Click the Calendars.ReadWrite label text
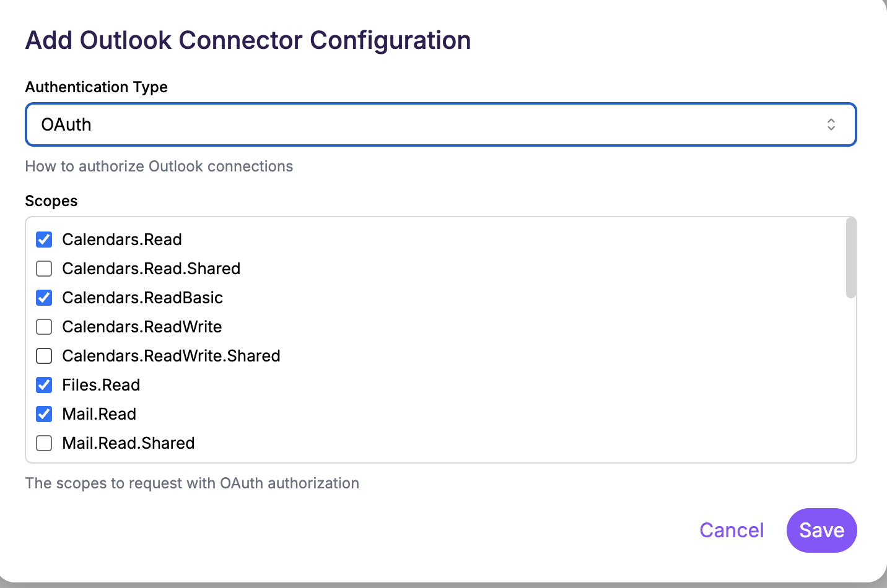The image size is (887, 588). tap(142, 327)
